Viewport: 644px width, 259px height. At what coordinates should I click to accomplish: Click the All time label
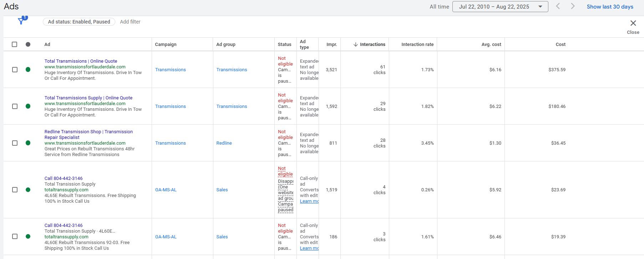point(439,7)
